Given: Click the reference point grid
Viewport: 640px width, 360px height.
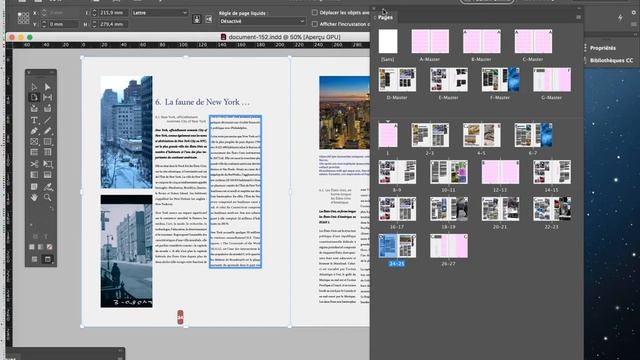Looking at the screenshot, I should (x=23, y=18).
